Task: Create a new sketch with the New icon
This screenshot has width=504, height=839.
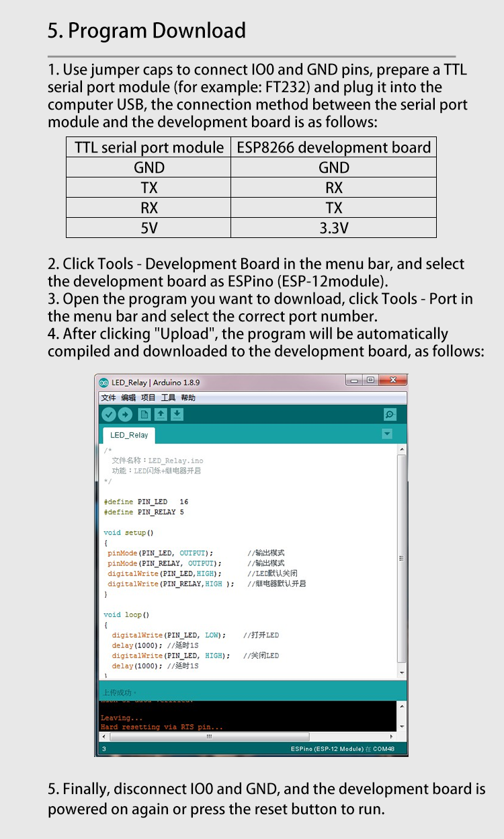Action: [x=144, y=415]
